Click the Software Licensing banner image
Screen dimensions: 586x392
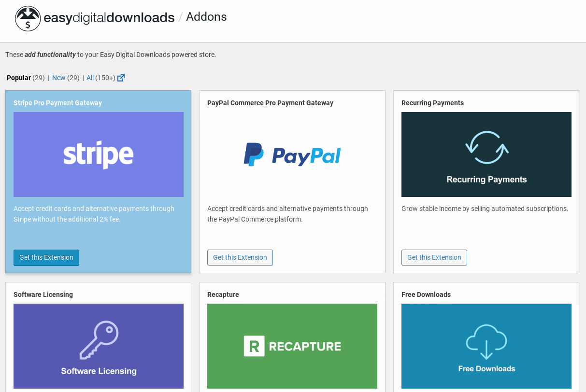(98, 346)
